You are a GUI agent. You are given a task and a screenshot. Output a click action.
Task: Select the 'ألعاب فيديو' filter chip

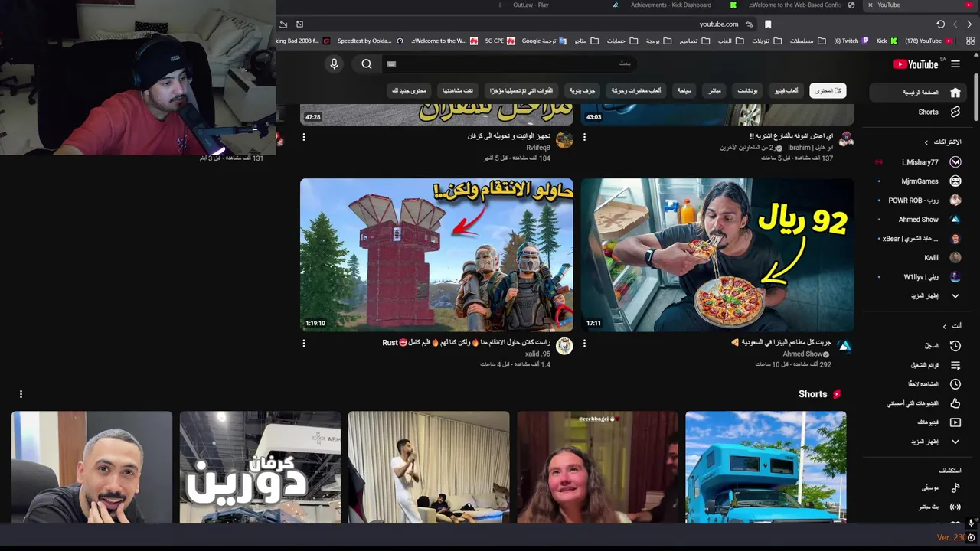[786, 90]
